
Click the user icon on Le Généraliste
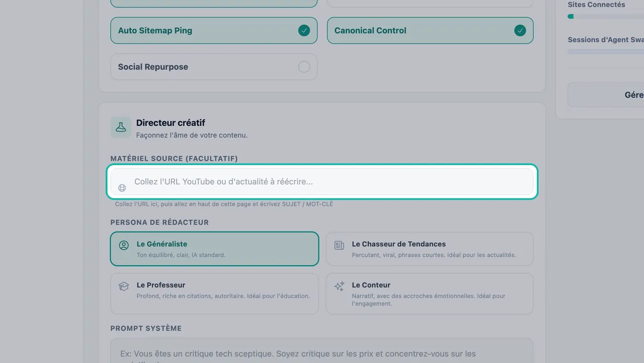click(x=124, y=245)
